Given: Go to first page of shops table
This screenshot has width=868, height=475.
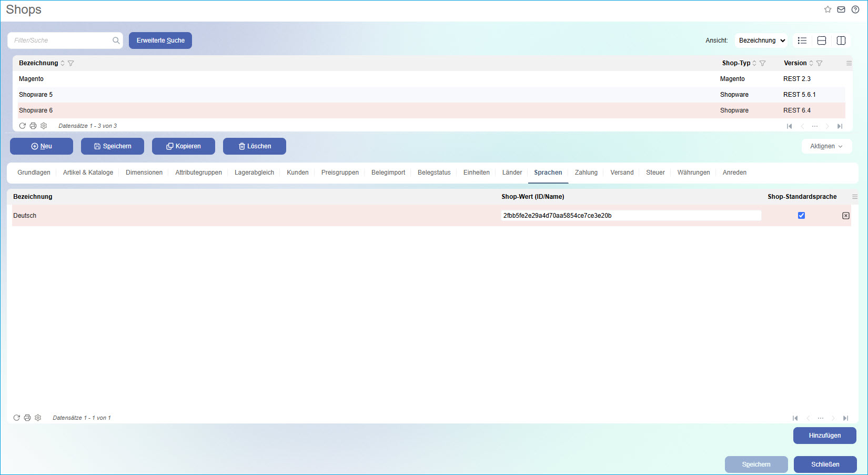Looking at the screenshot, I should click(789, 126).
